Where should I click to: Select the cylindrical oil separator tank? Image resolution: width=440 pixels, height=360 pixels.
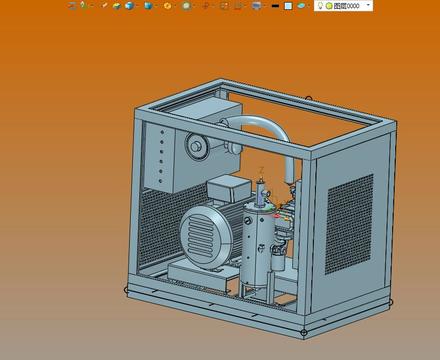[256, 245]
